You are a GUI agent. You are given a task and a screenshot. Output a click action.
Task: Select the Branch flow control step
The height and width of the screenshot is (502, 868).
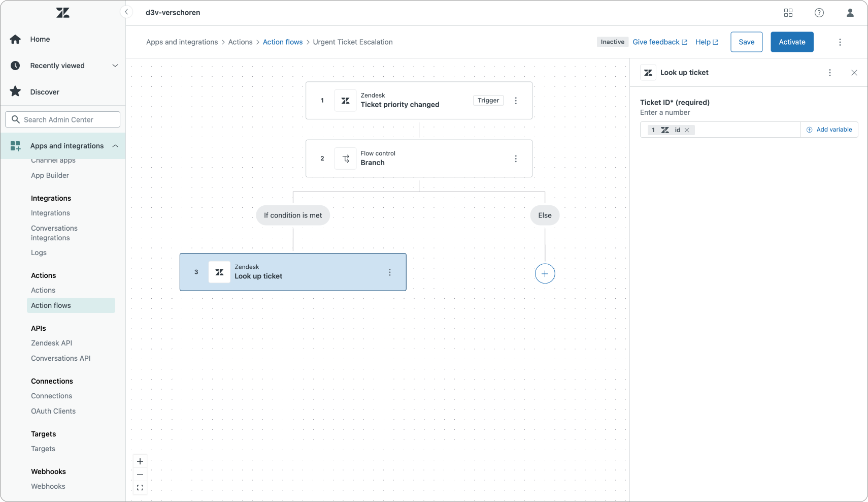point(419,159)
